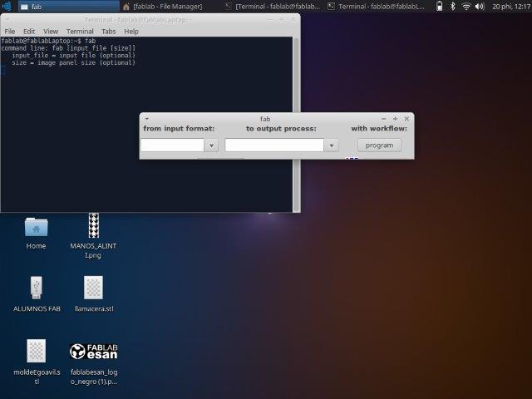The height and width of the screenshot is (399, 532).
Task: Open the View menu in Terminal
Action: pyautogui.click(x=51, y=32)
